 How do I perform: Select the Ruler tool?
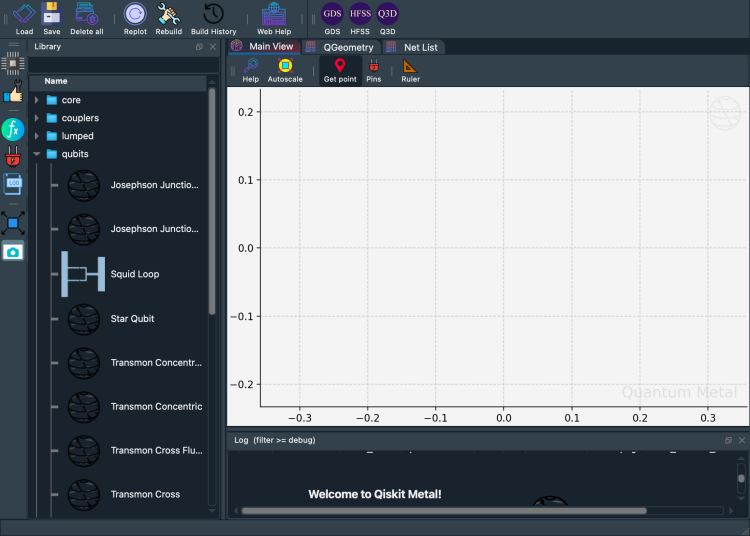point(410,71)
